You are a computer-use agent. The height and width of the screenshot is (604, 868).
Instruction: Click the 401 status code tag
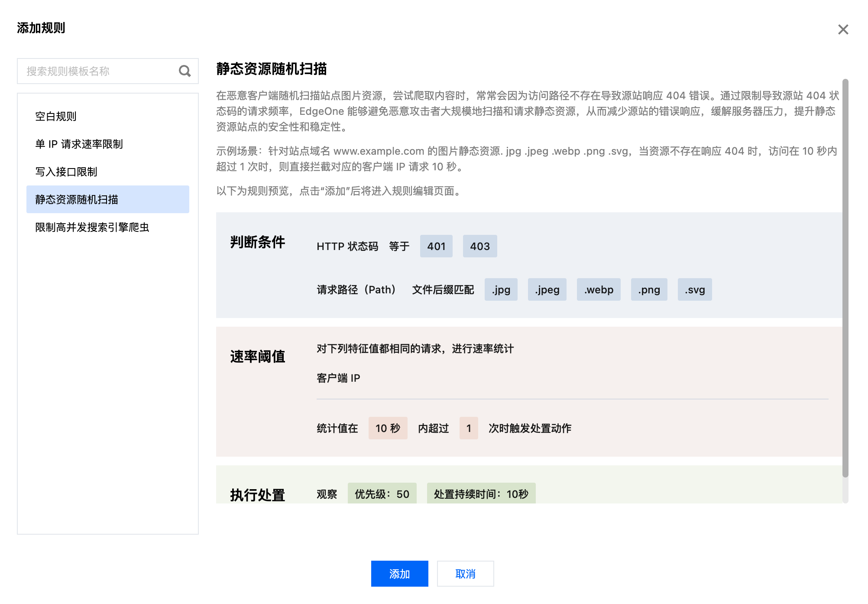pos(436,246)
